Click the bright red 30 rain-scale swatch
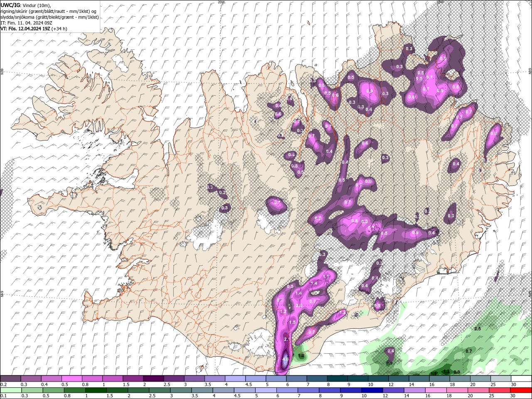 [x=520, y=390]
